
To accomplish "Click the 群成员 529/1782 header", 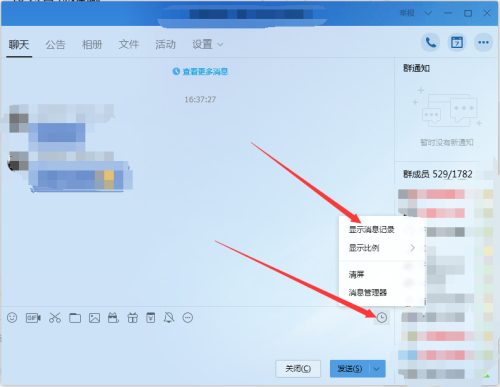I will pyautogui.click(x=438, y=174).
